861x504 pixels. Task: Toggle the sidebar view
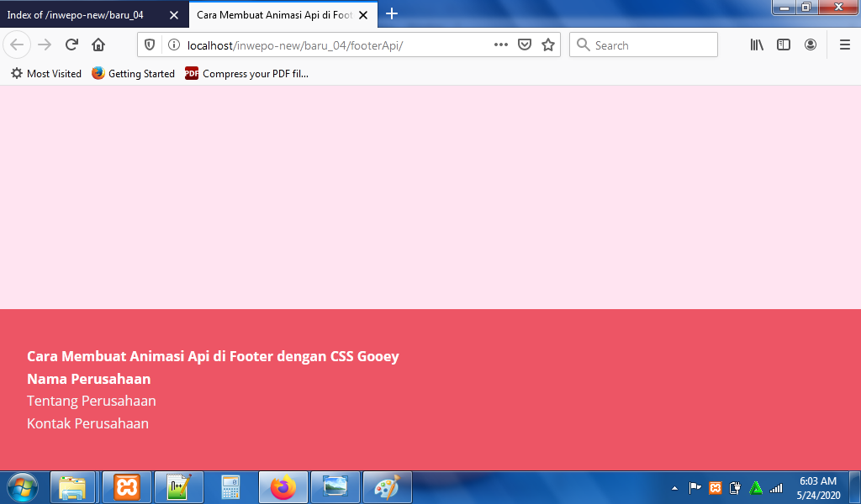[x=784, y=45]
